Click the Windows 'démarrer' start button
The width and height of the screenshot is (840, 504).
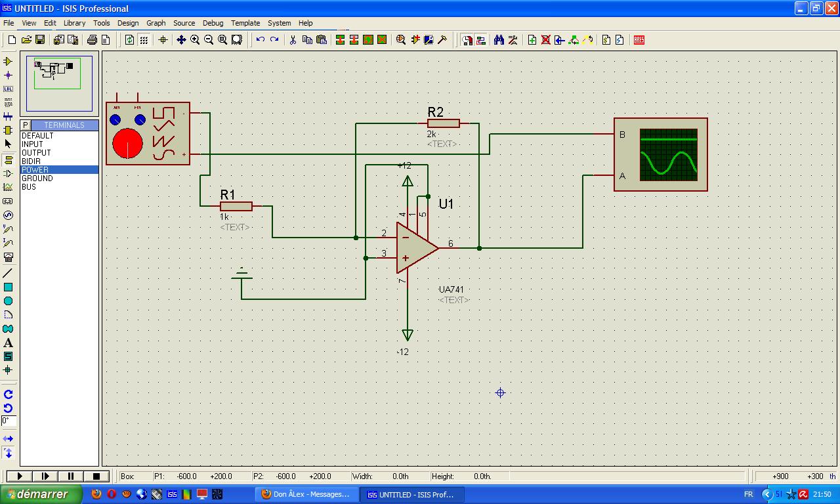pos(41,494)
